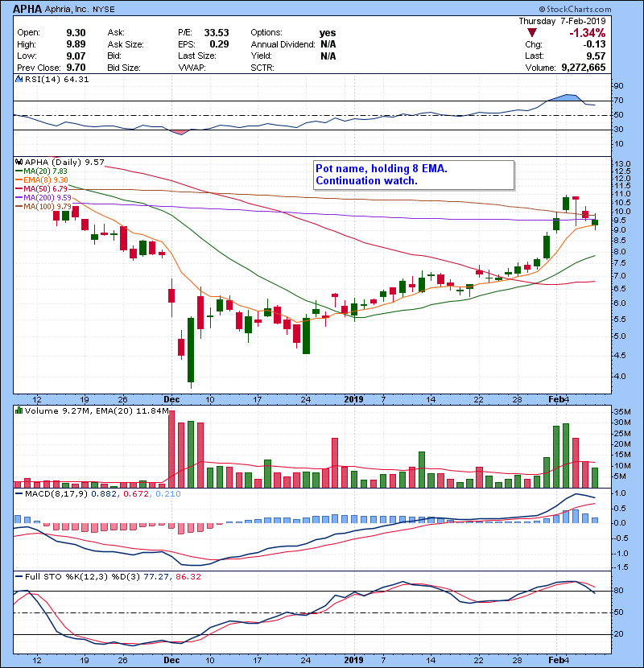Click the 'Pot name, holding 8 EMA' annotation box
Image resolution: width=644 pixels, height=668 pixels.
[414, 175]
